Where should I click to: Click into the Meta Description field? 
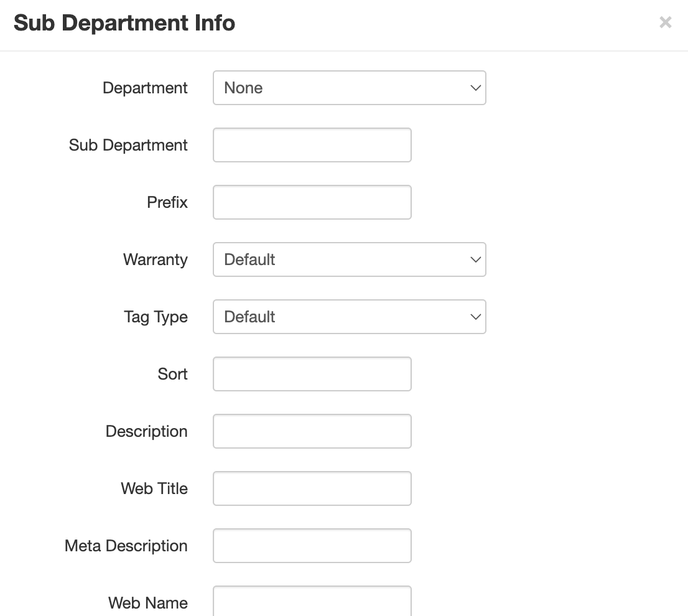click(x=312, y=546)
